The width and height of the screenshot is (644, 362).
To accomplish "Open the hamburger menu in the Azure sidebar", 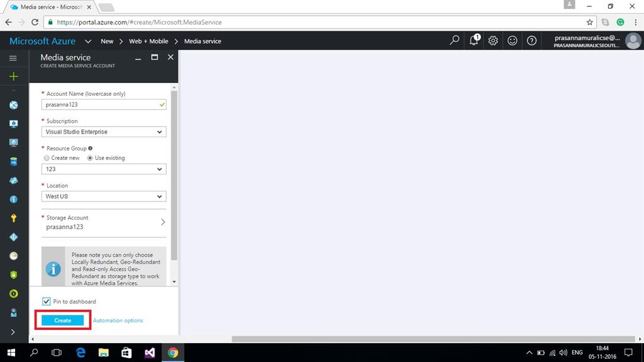I will [13, 58].
